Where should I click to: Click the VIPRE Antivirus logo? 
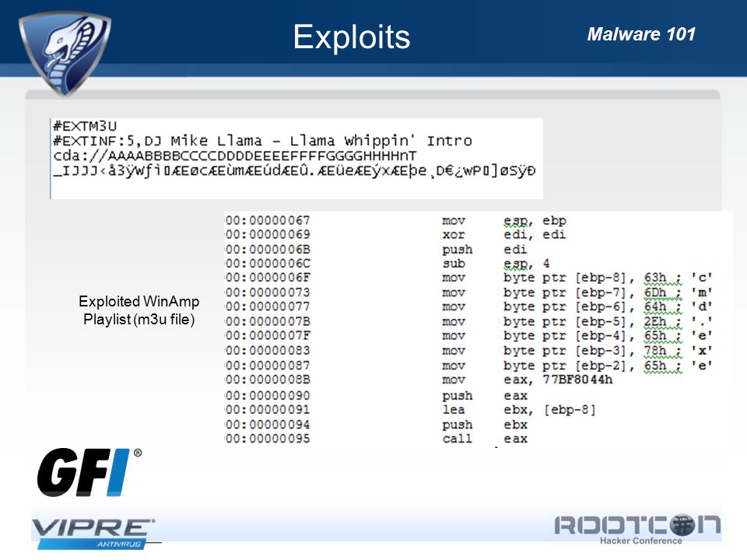[93, 534]
